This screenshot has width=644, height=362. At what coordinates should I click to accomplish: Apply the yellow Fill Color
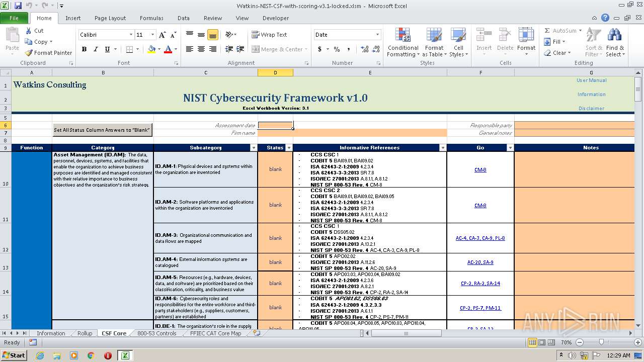(151, 49)
